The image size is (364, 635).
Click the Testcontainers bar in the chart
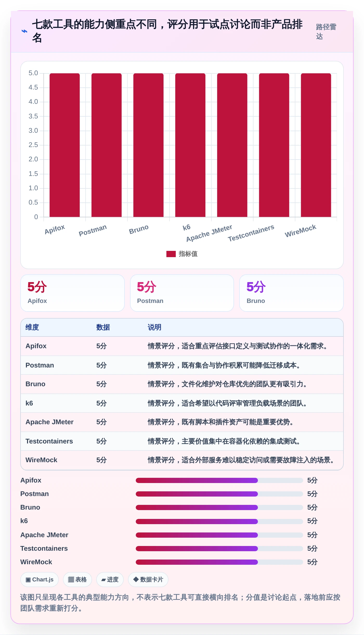point(274,145)
